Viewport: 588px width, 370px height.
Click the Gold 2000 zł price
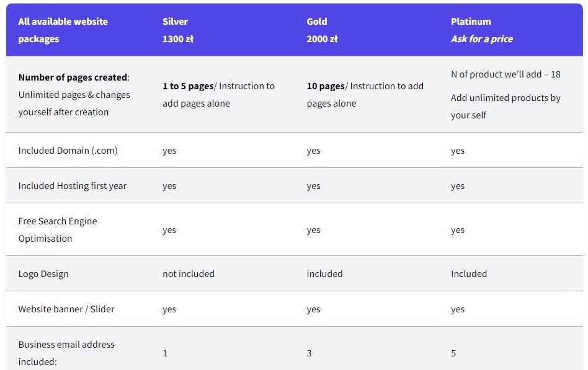pos(322,39)
